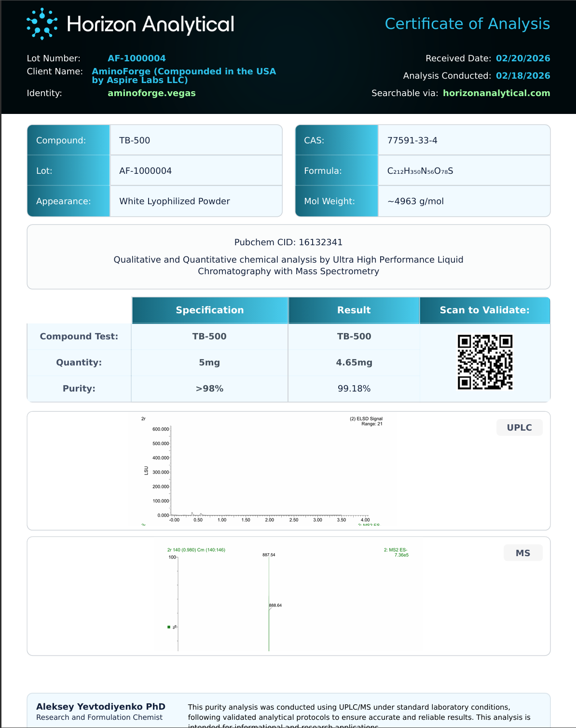Click the Aleksey Yevtodiyenko PhD name

pos(101,707)
